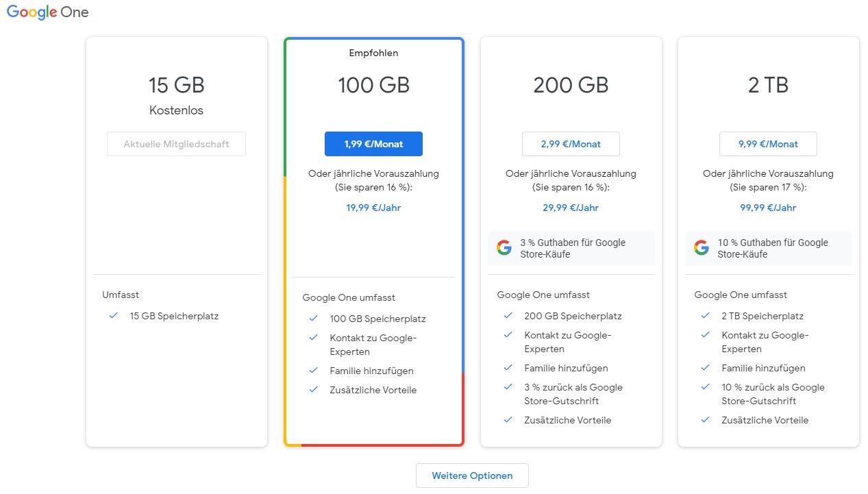
Task: Open the Google One logo home link
Action: [x=48, y=12]
